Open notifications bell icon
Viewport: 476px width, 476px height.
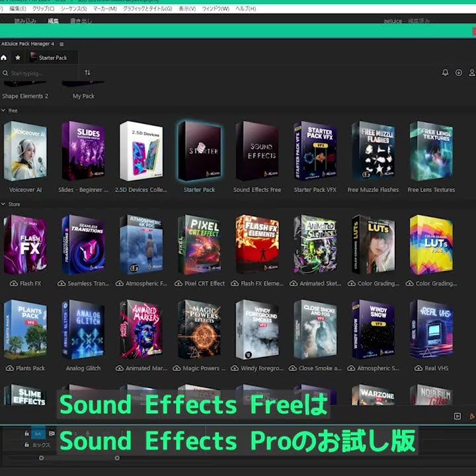click(445, 73)
